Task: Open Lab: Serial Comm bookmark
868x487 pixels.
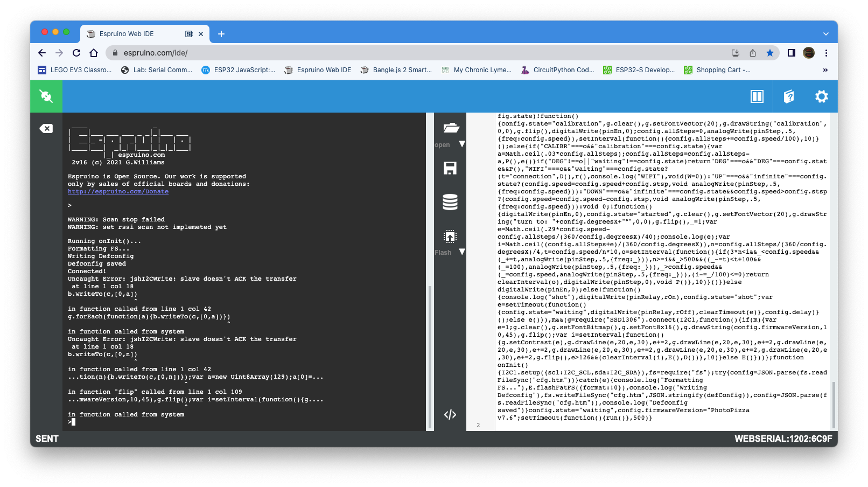Action: click(x=157, y=70)
